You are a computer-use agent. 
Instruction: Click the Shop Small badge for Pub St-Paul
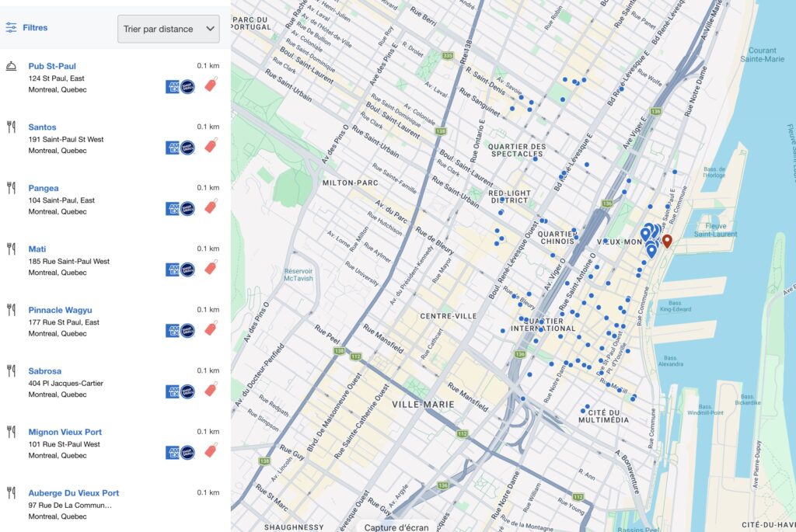(x=188, y=87)
